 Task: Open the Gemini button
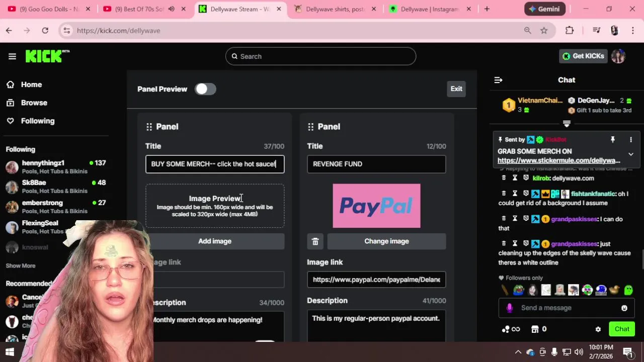[x=545, y=9]
